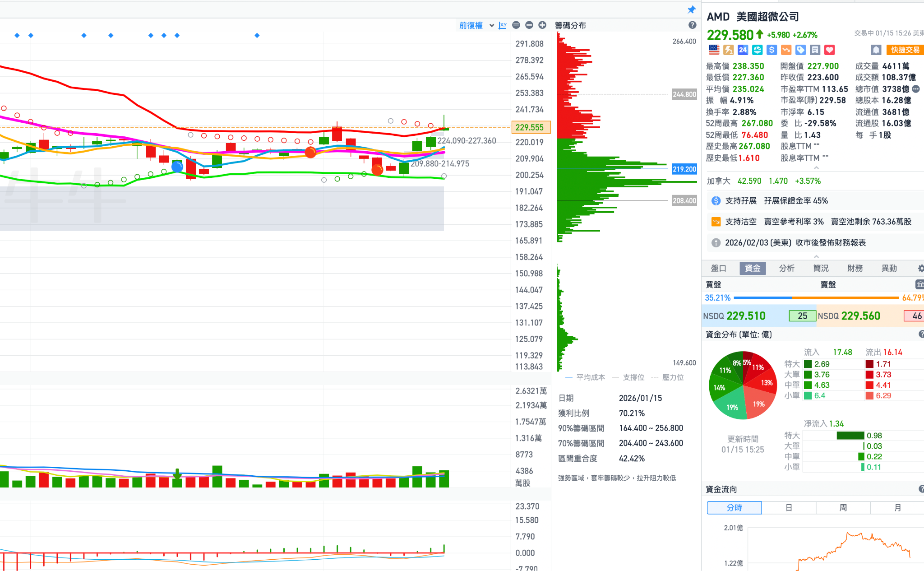Select 周 in the 資金流向 section
This screenshot has height=571, width=924.
(x=843, y=507)
